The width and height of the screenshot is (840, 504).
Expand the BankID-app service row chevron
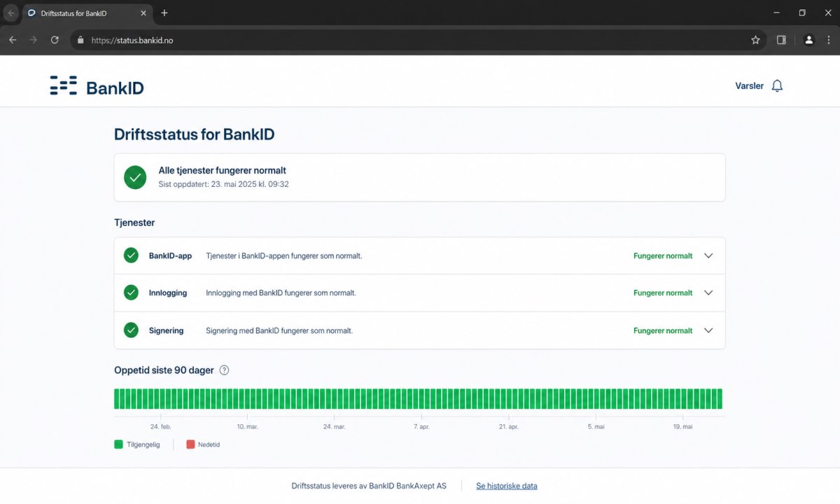(708, 255)
